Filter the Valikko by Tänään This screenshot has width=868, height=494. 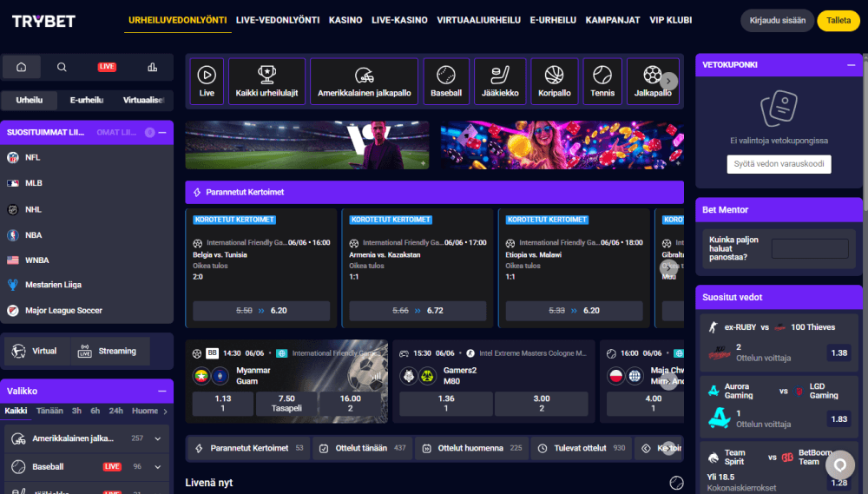[49, 411]
